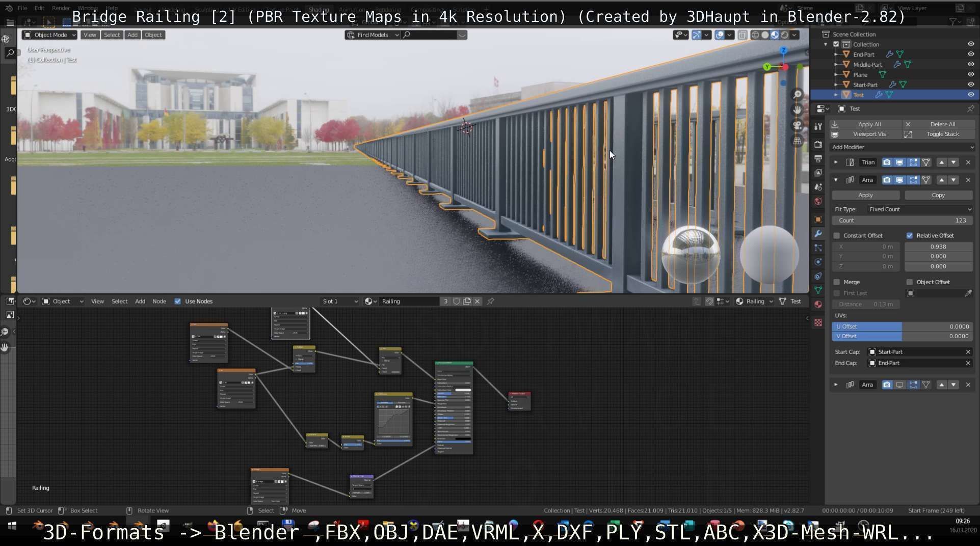Clear the Start Cap object field
Screen dimensions: 980x546
point(968,352)
